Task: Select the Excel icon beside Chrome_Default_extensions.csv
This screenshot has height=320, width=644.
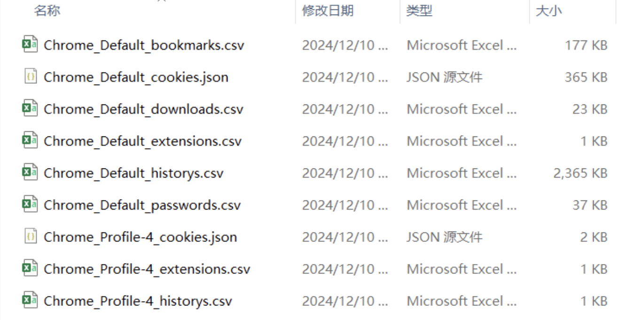Action: tap(30, 141)
